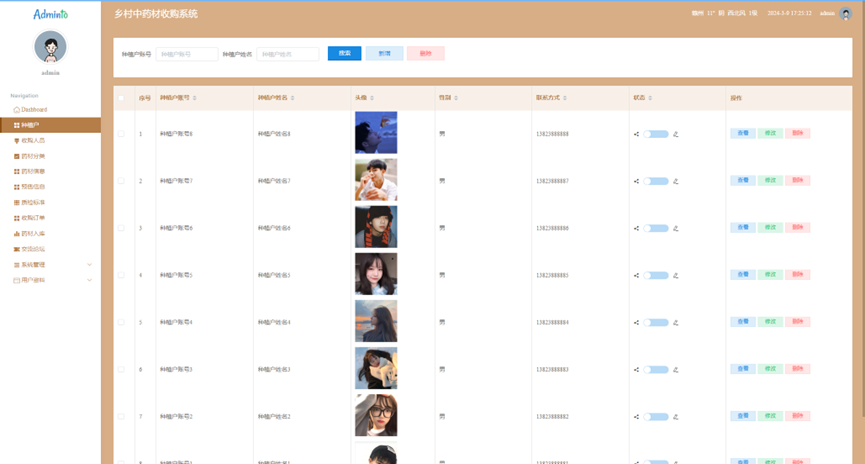Tick the checkbox for row 7
Viewport: 865px width, 464px height.
tap(121, 417)
